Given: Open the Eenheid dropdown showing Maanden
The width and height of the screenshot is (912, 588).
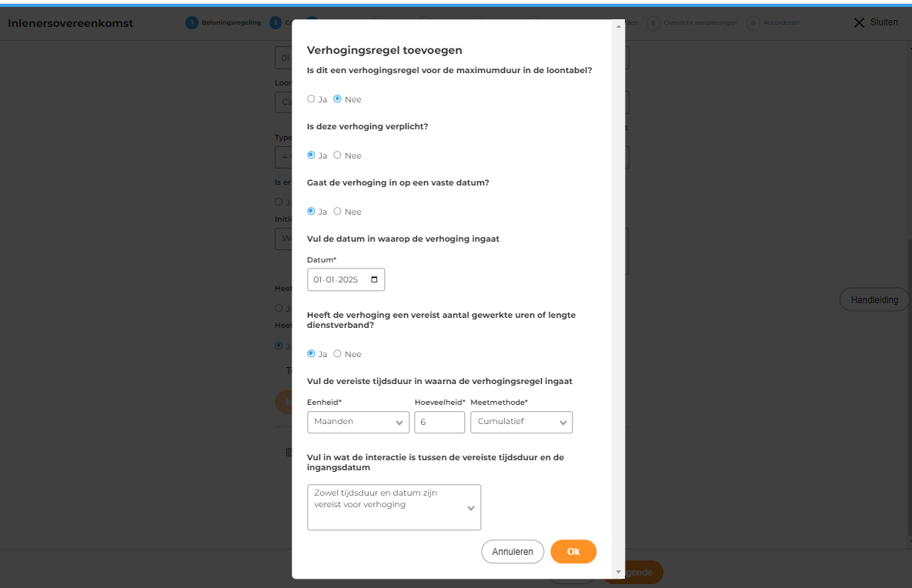Looking at the screenshot, I should [x=358, y=423].
